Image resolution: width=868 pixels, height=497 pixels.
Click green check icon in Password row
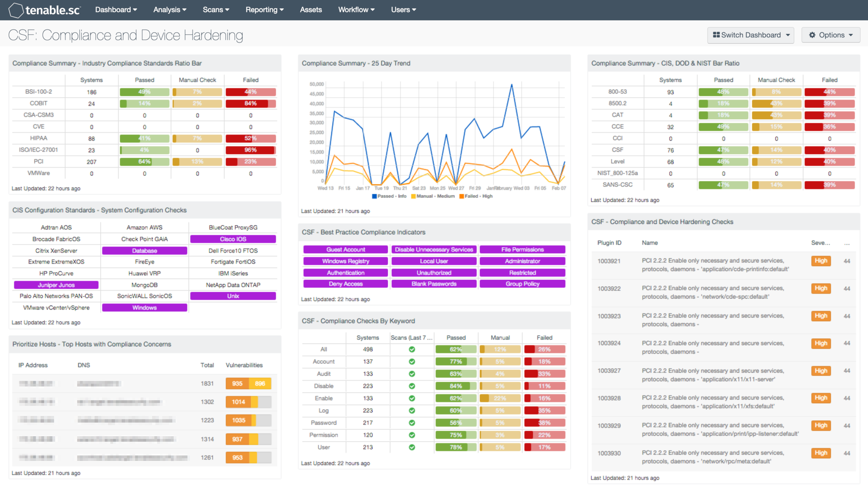coord(412,423)
